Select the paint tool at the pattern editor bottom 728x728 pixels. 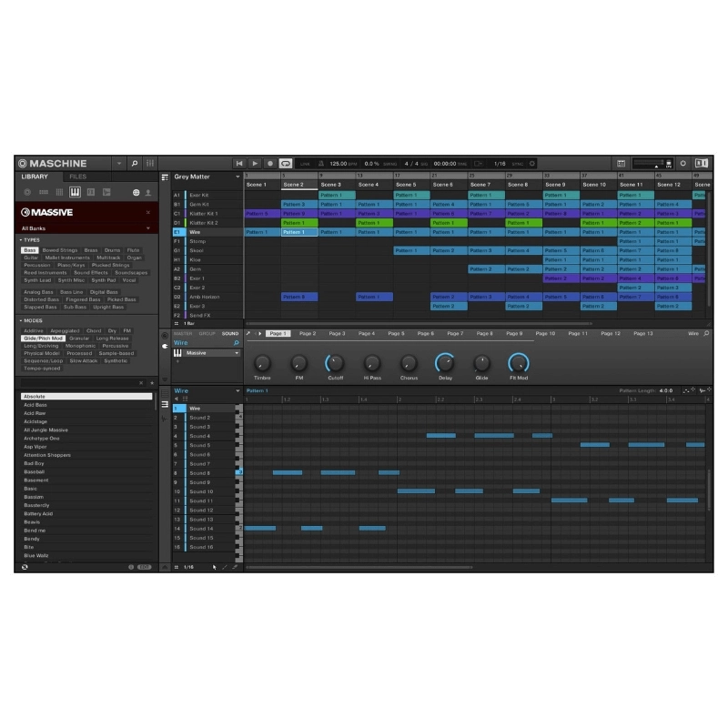point(225,567)
